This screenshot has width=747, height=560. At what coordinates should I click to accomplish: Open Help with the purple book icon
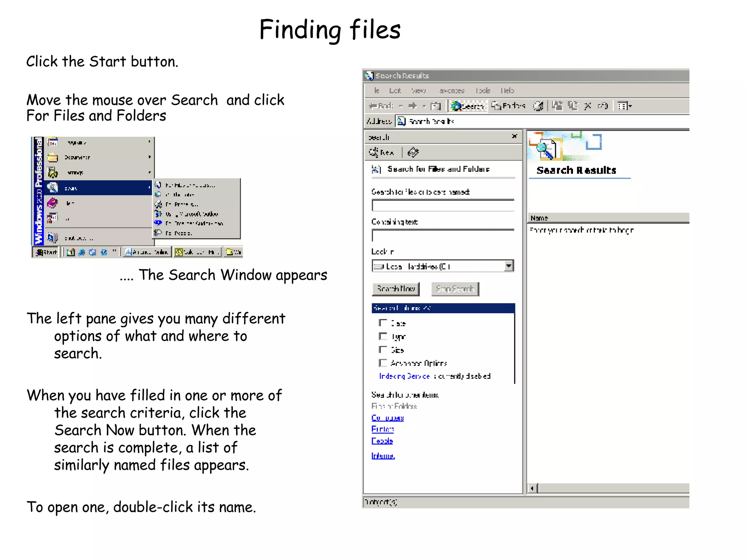coord(53,203)
